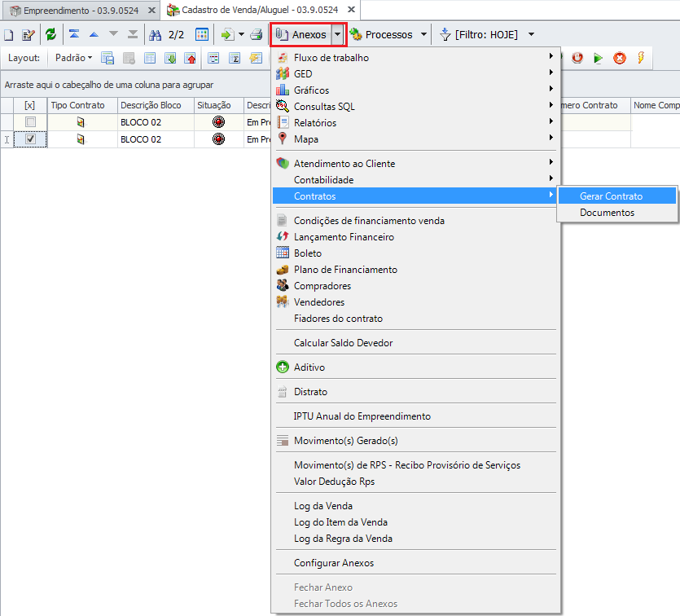Go to first record arrow icon

tap(74, 34)
